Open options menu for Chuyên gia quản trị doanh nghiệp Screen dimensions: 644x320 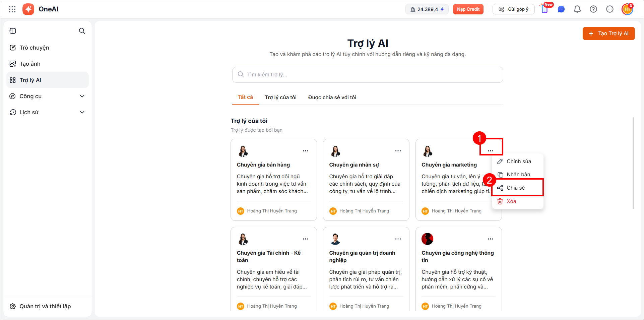coord(398,239)
